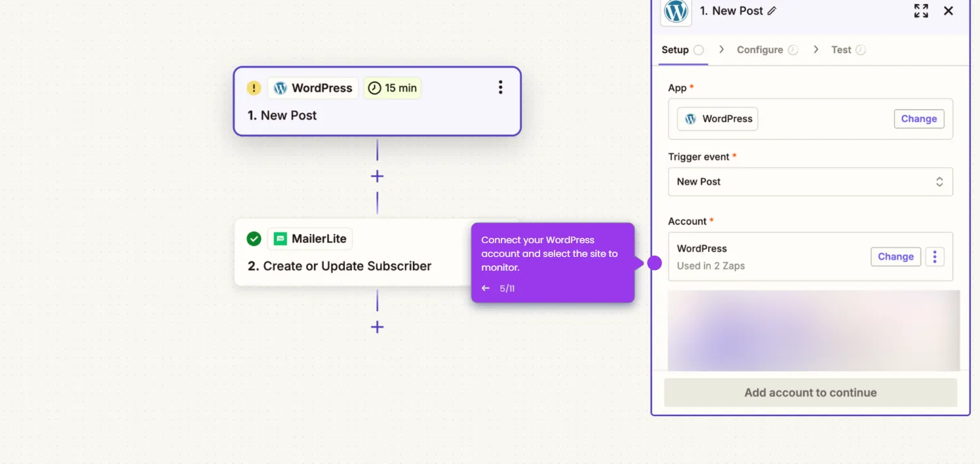
Task: Add a step between WordPress and MailerLite
Action: click(x=377, y=176)
